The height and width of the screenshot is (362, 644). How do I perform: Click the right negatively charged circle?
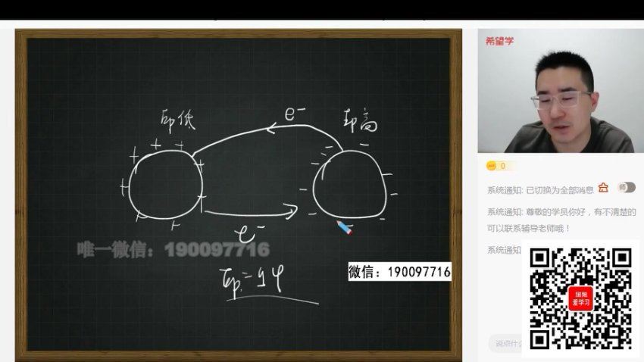[x=347, y=184]
